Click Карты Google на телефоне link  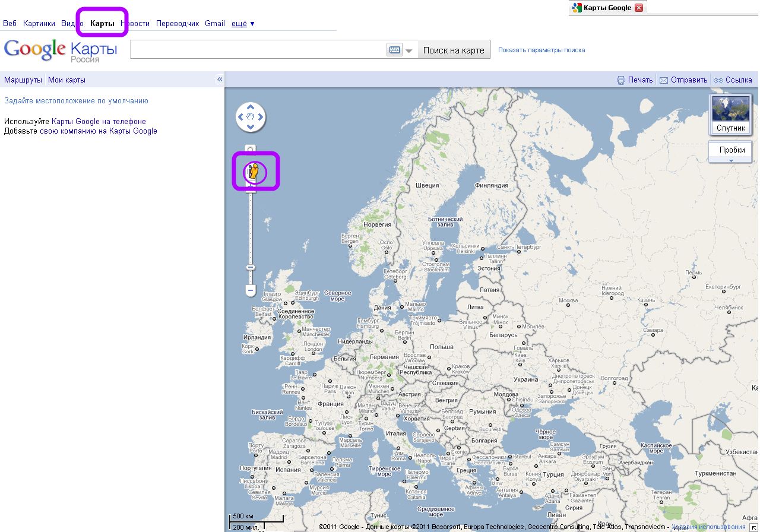coord(99,122)
